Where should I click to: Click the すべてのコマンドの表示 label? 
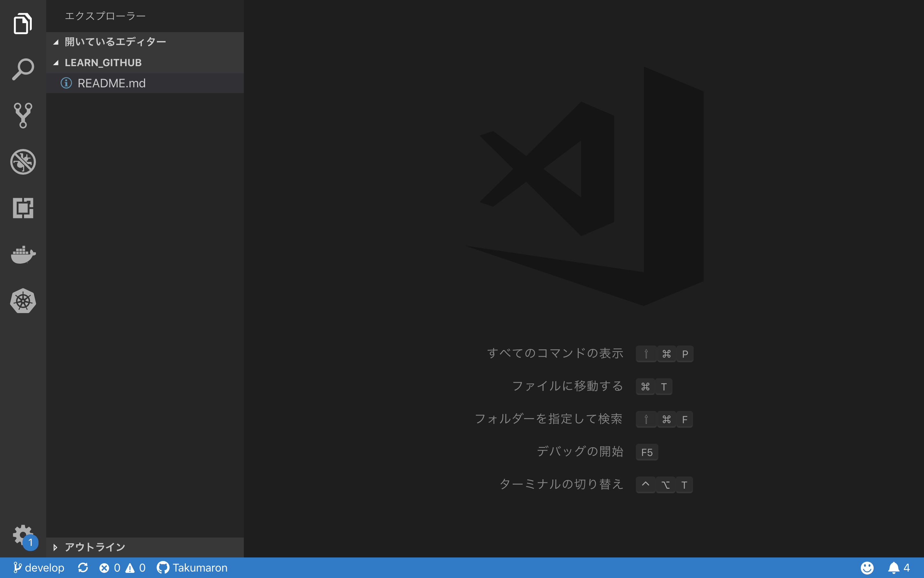[x=555, y=353]
